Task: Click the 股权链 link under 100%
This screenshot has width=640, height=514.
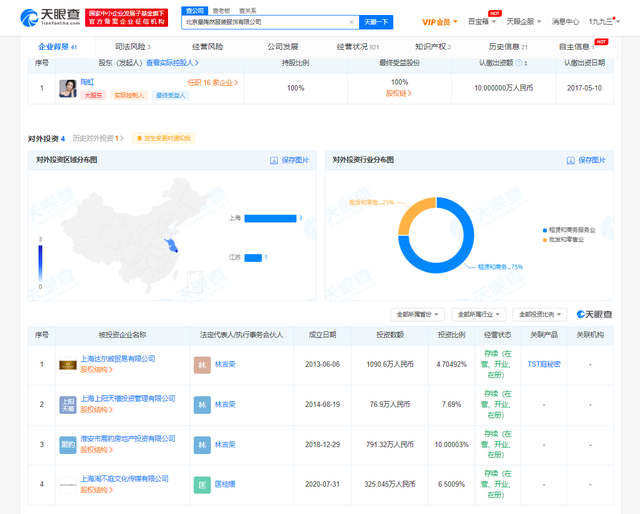Action: pyautogui.click(x=399, y=93)
